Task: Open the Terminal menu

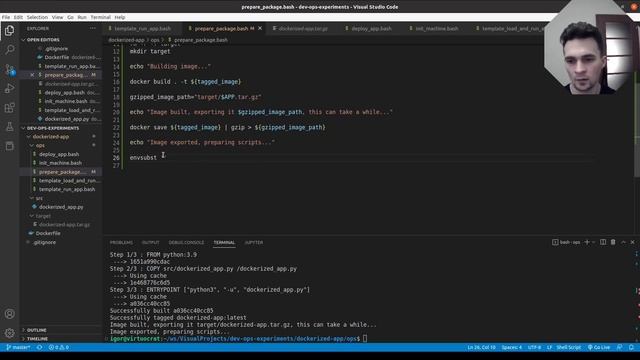Action: click(x=100, y=17)
